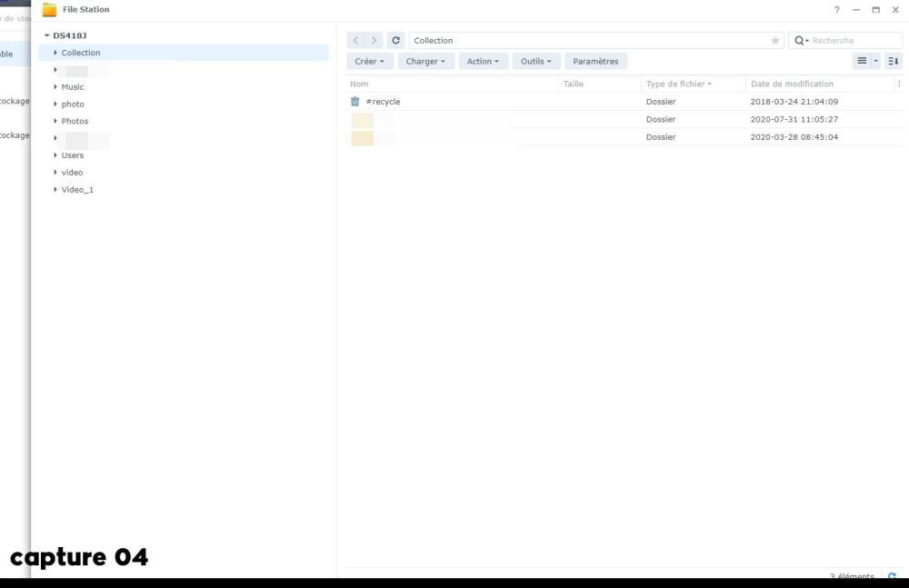Viewport: 909px width, 588px height.
Task: Open the Outils dropdown menu
Action: [536, 61]
